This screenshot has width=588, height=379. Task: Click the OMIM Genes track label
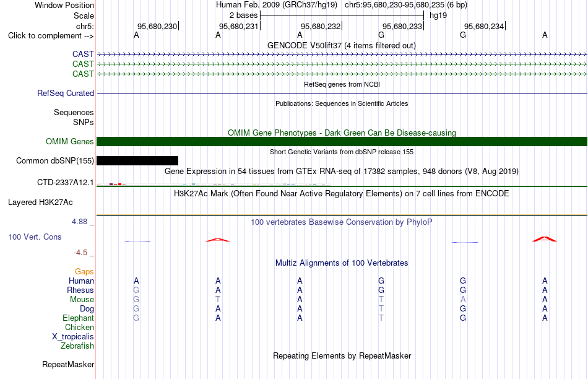click(x=69, y=141)
